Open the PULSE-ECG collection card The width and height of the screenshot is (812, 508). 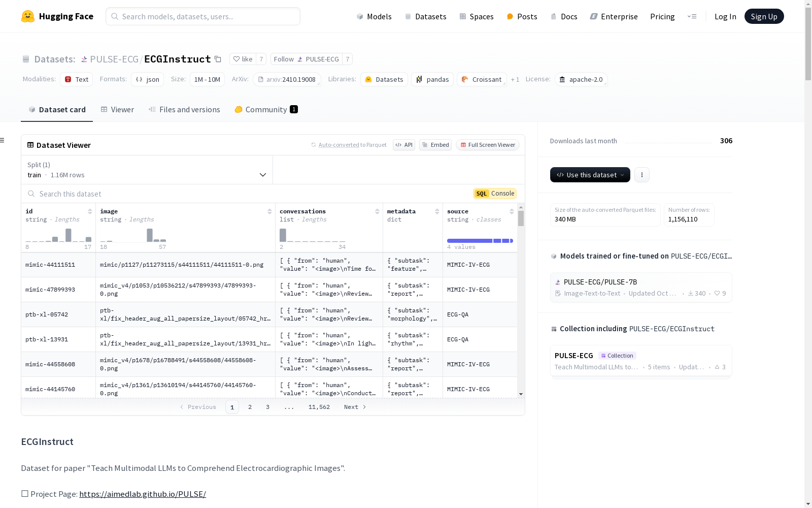pyautogui.click(x=641, y=361)
